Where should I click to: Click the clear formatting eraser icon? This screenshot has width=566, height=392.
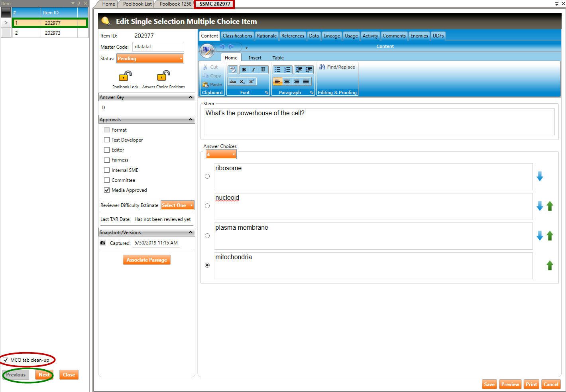(233, 70)
